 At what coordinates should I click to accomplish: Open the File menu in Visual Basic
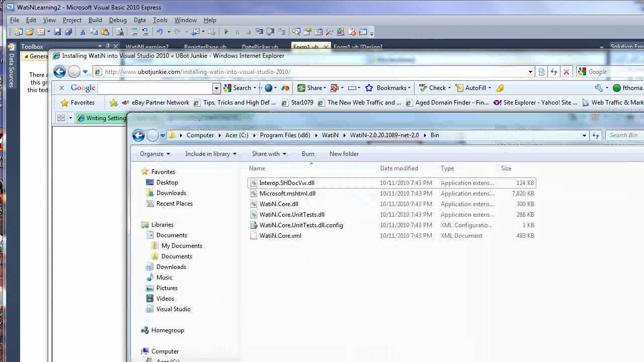15,20
